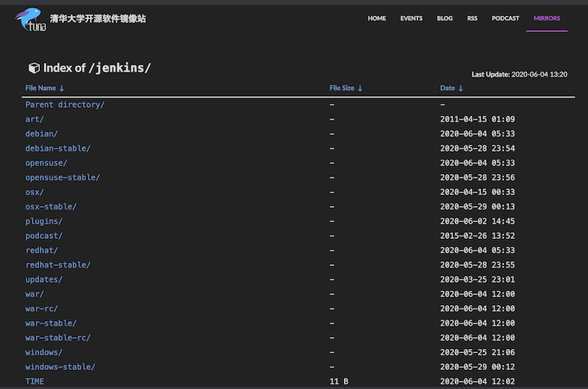Go to Parent directory
Viewport: 588px width, 389px height.
tap(65, 105)
